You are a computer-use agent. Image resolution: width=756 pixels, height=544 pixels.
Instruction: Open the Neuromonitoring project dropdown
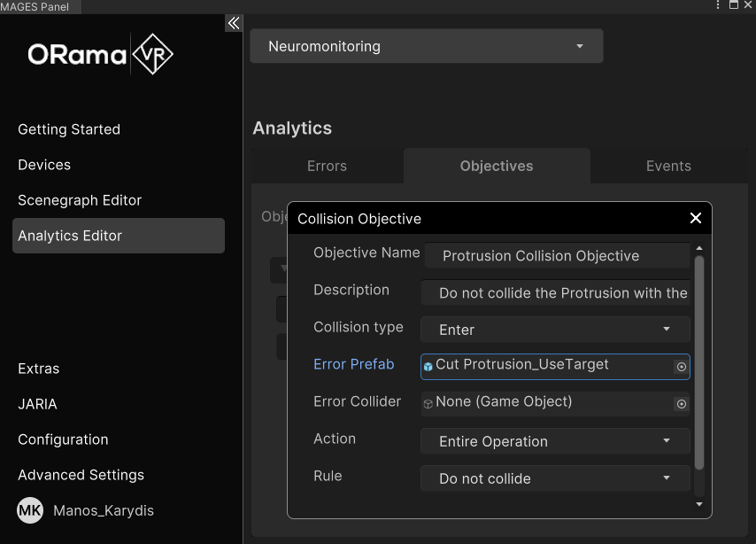click(x=426, y=46)
